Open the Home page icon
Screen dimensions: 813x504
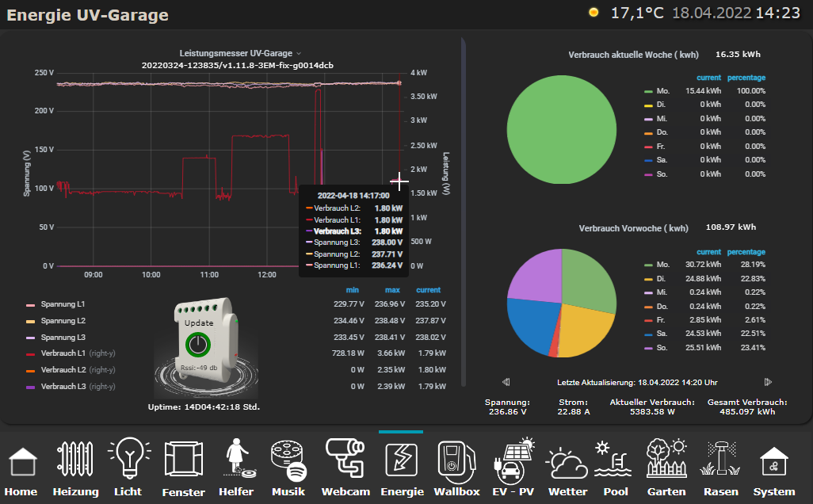point(22,464)
